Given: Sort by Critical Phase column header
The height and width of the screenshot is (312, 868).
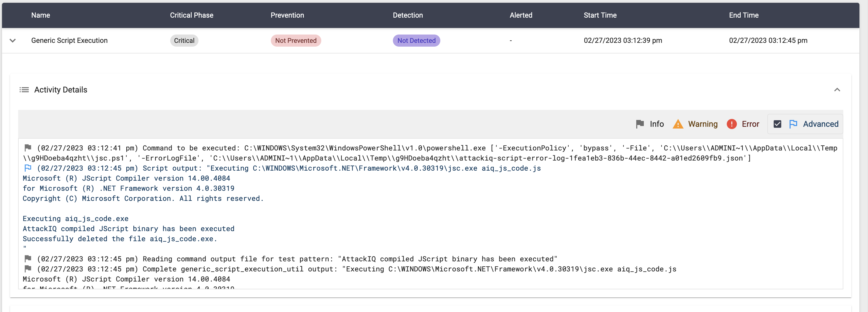Looking at the screenshot, I should [x=191, y=15].
